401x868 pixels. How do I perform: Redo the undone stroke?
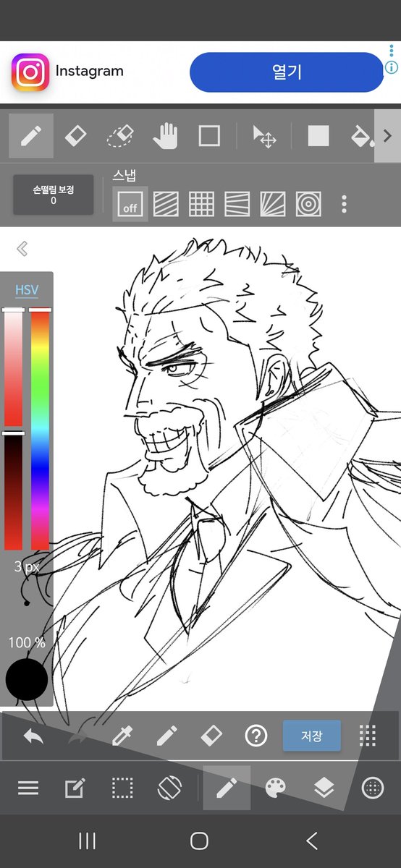(x=77, y=737)
